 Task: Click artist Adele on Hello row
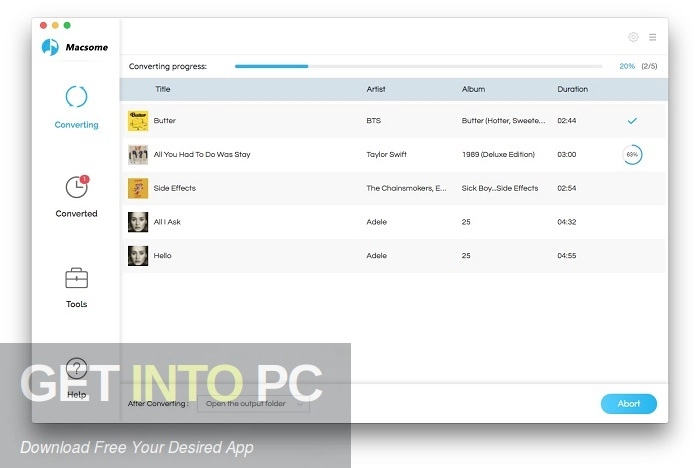pos(376,255)
